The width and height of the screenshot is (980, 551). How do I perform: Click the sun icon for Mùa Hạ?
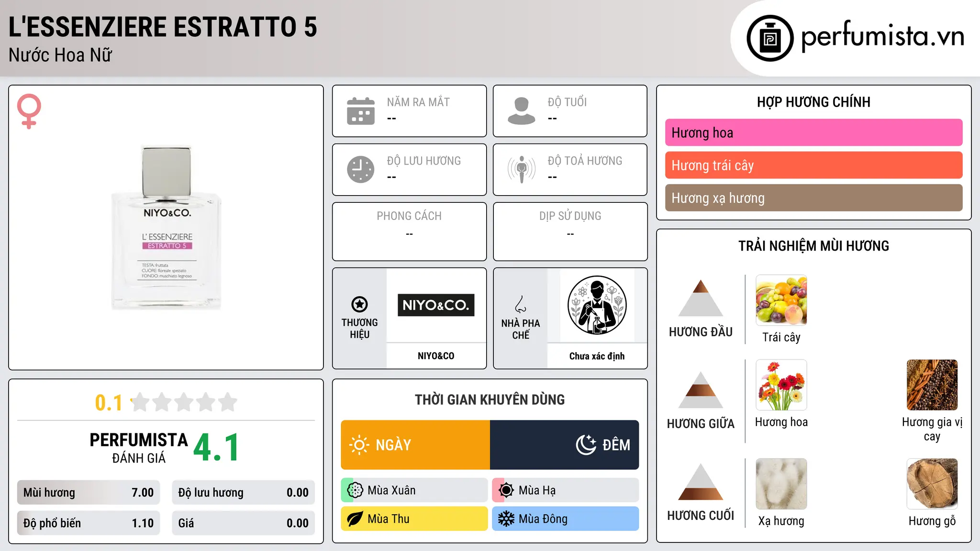pos(506,490)
